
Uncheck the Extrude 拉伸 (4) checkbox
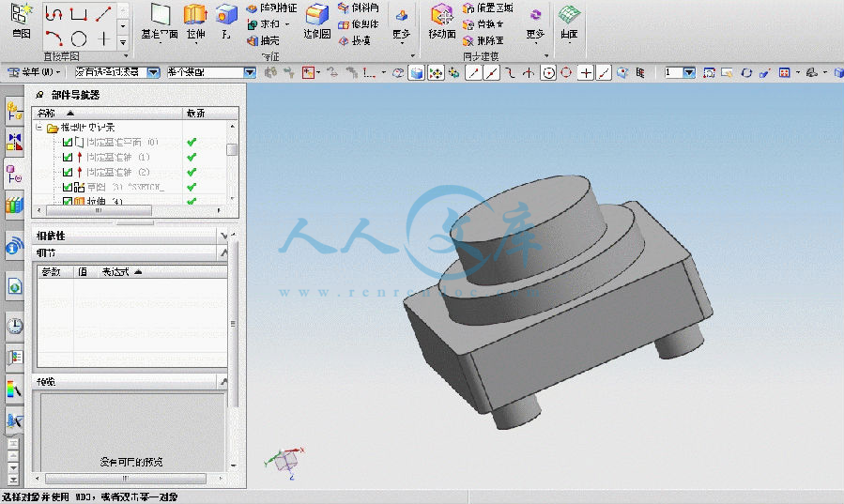[x=68, y=201]
